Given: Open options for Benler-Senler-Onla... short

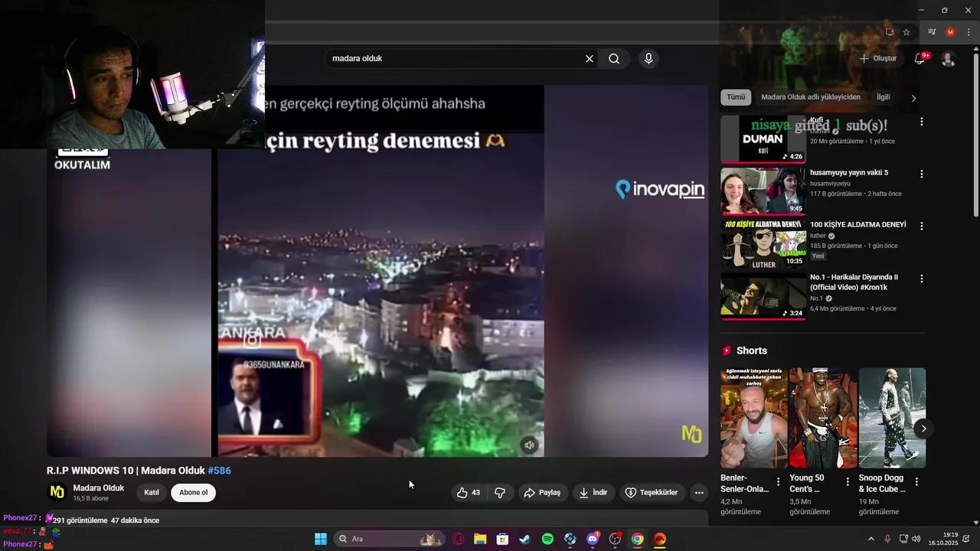Looking at the screenshot, I should click(x=779, y=482).
